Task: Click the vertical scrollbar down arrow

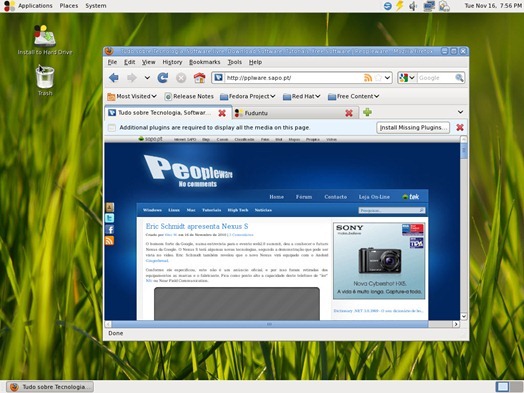Action: 464,316
